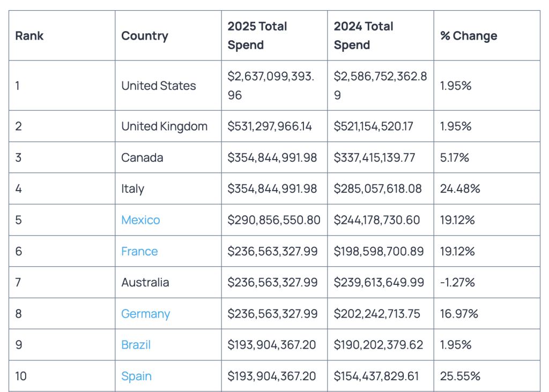Select the $531,297,966.14 spend cell
549x392 pixels.
pyautogui.click(x=270, y=126)
